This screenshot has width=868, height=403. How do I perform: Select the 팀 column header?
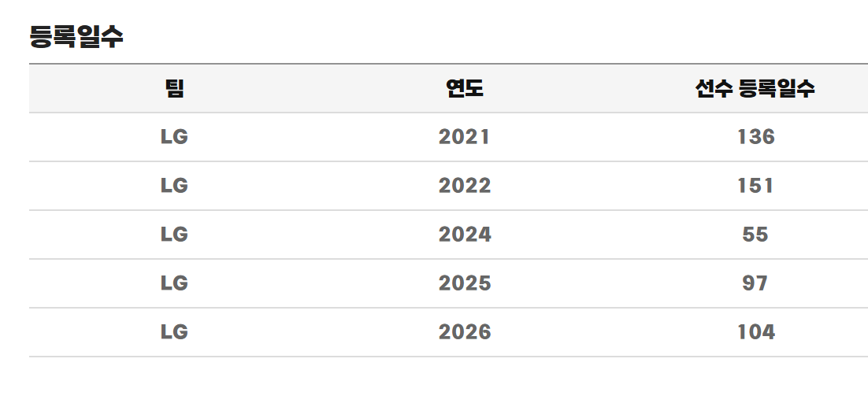click(174, 88)
